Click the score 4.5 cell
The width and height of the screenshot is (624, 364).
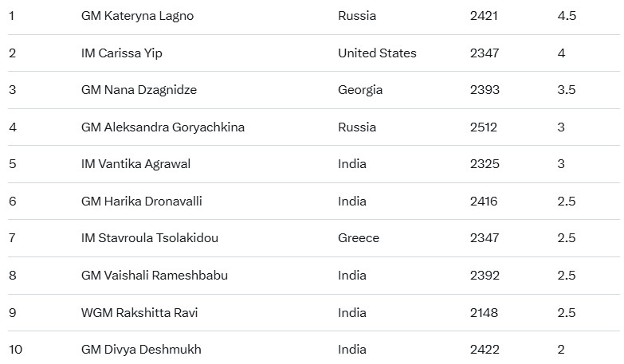click(567, 16)
